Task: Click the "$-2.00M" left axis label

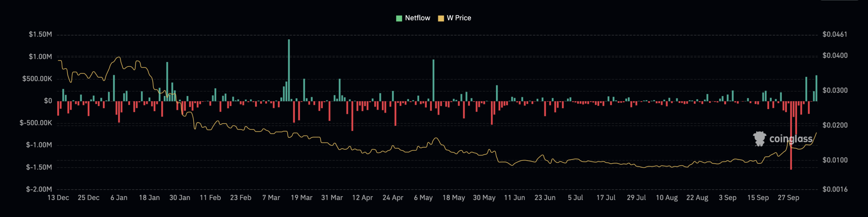Action: tap(39, 189)
